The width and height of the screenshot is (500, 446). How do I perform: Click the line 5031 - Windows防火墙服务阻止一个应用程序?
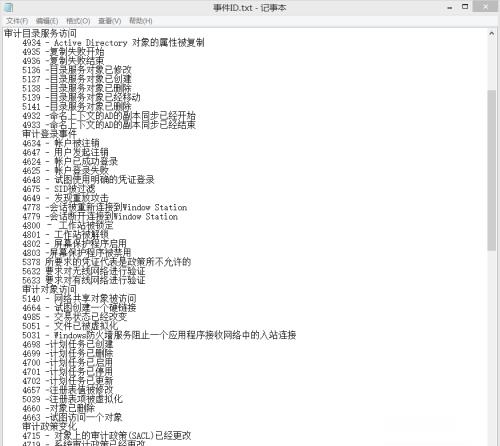(159, 336)
